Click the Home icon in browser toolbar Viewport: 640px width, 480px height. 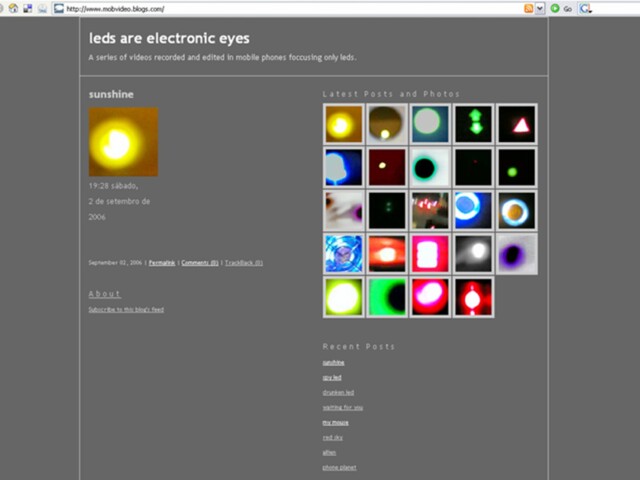(13, 8)
